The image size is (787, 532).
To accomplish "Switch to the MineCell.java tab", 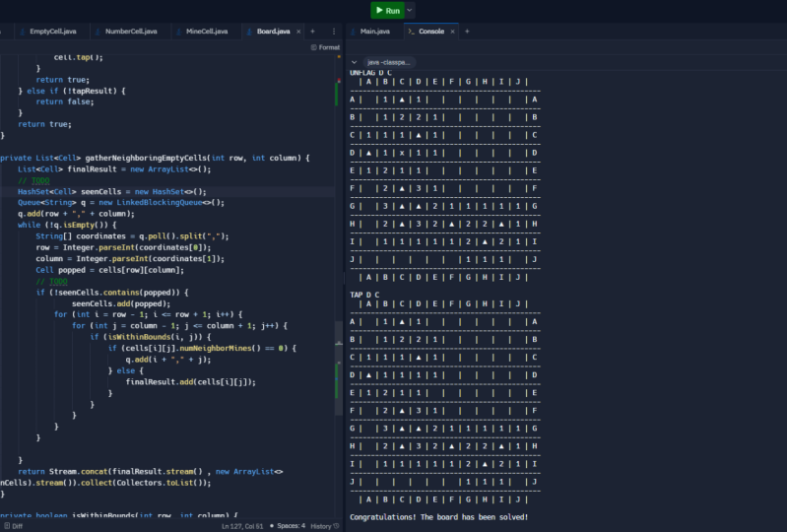I will click(x=206, y=32).
